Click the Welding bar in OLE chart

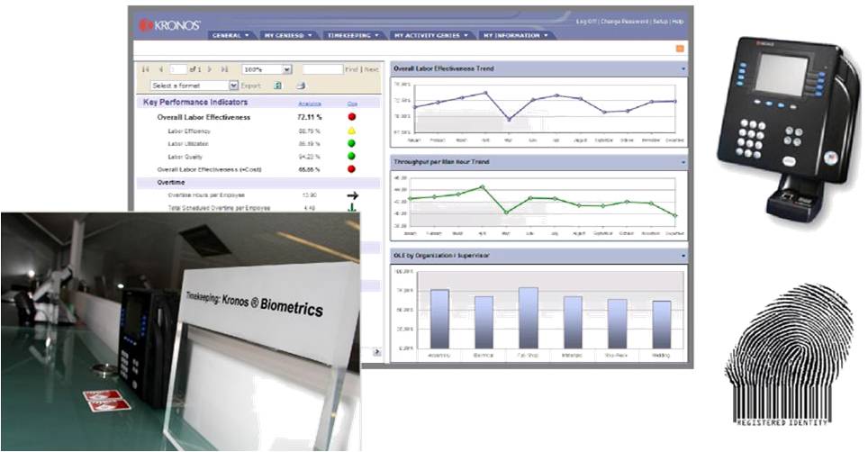(662, 324)
